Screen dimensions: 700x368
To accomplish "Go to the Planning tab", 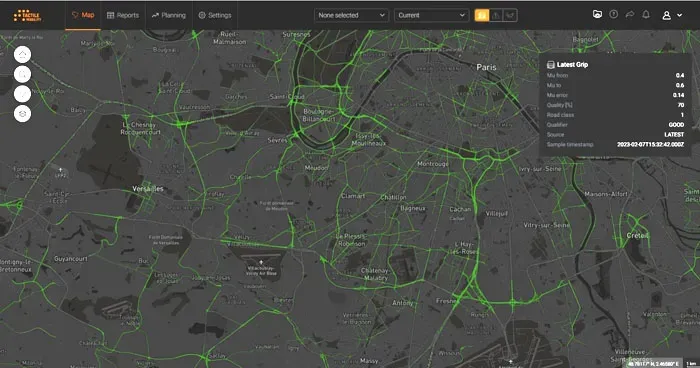I will 169,15.
